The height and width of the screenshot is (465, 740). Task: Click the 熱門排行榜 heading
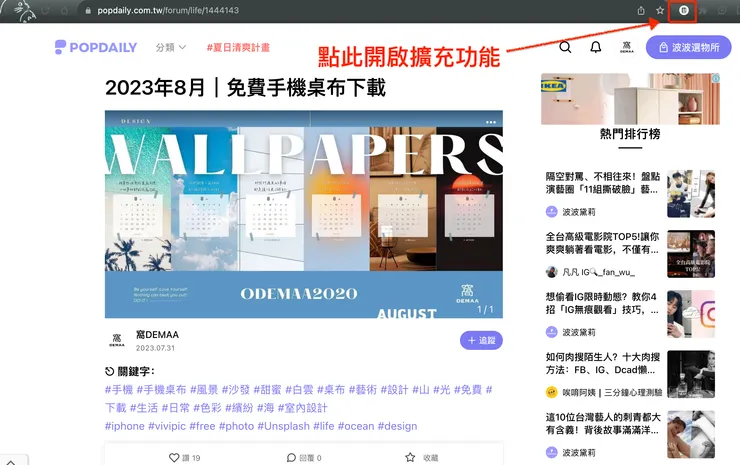[x=630, y=134]
